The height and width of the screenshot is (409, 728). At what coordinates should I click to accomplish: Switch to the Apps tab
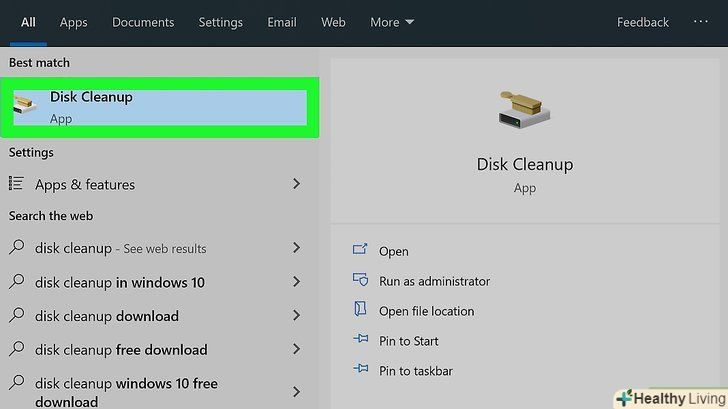tap(73, 22)
